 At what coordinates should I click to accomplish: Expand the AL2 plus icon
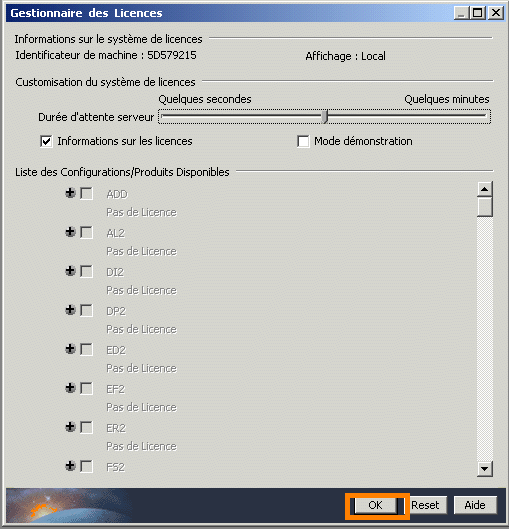click(70, 232)
